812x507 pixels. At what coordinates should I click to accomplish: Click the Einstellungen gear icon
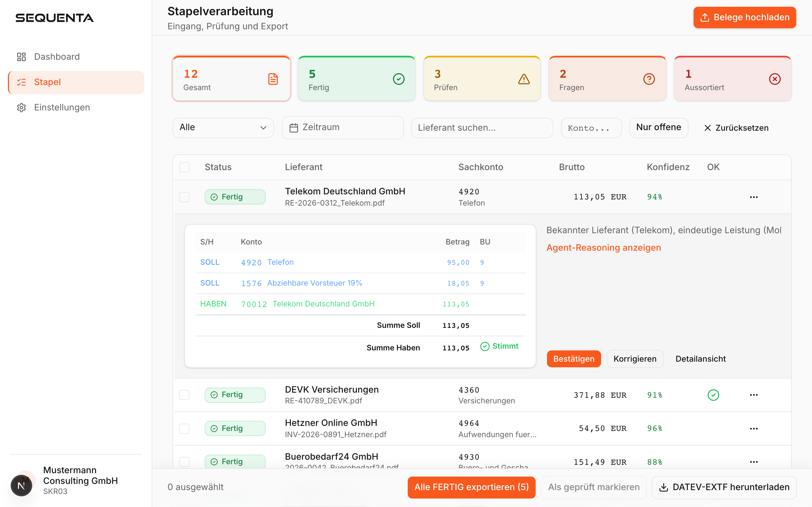(x=21, y=107)
